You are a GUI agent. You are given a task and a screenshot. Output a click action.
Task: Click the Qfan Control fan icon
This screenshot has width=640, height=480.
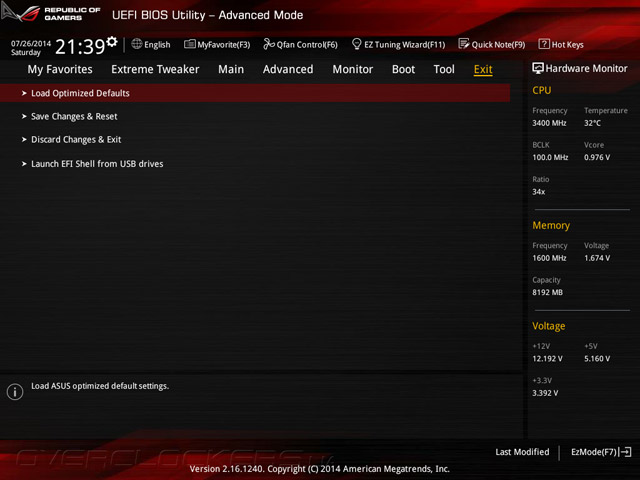[x=269, y=44]
